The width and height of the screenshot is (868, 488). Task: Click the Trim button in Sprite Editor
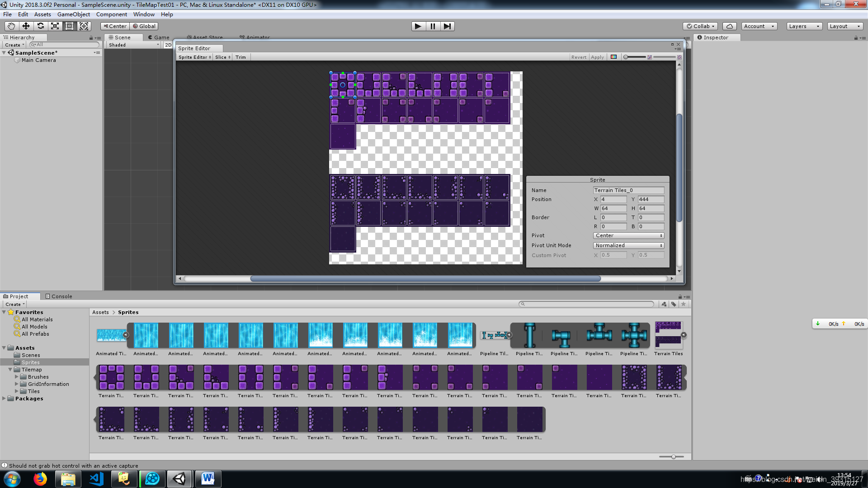coord(241,57)
